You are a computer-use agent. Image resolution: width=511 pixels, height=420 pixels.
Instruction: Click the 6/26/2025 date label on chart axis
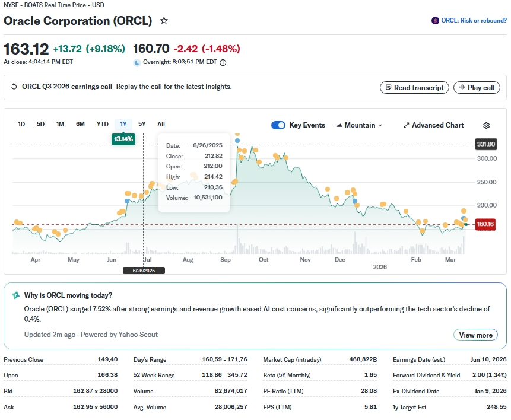tap(144, 271)
